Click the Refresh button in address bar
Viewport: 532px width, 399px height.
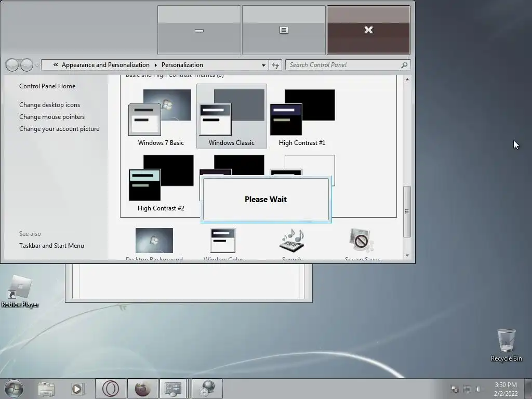[x=275, y=65]
